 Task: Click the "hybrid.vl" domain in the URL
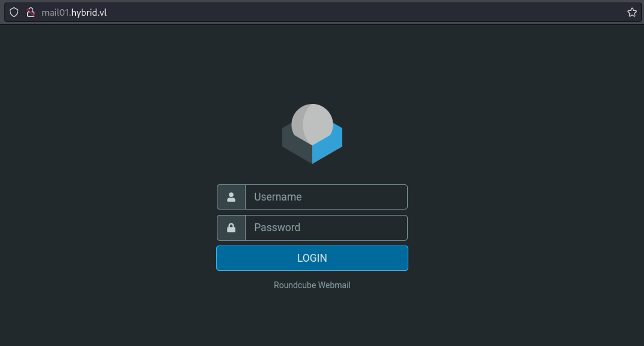click(89, 13)
